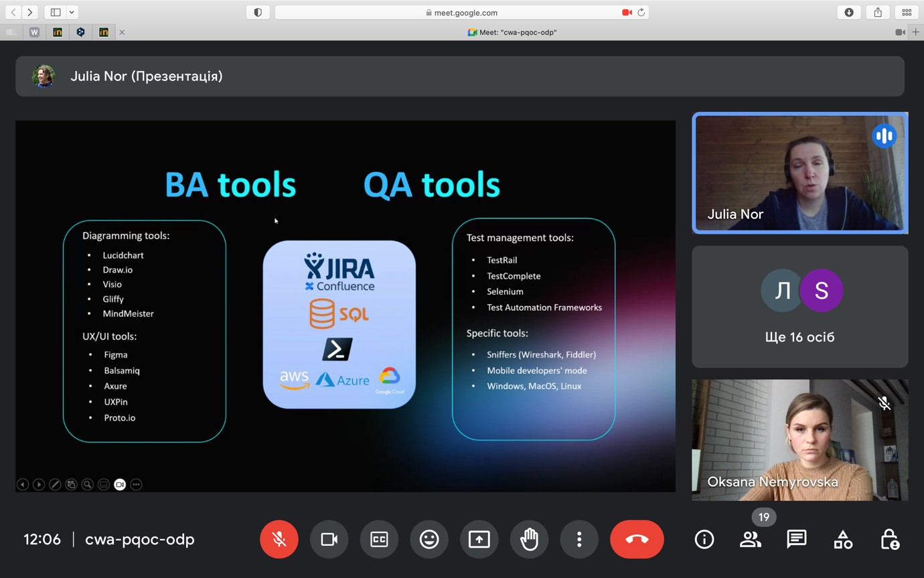Click the camera icon at the tab bar's right end

pyautogui.click(x=900, y=32)
